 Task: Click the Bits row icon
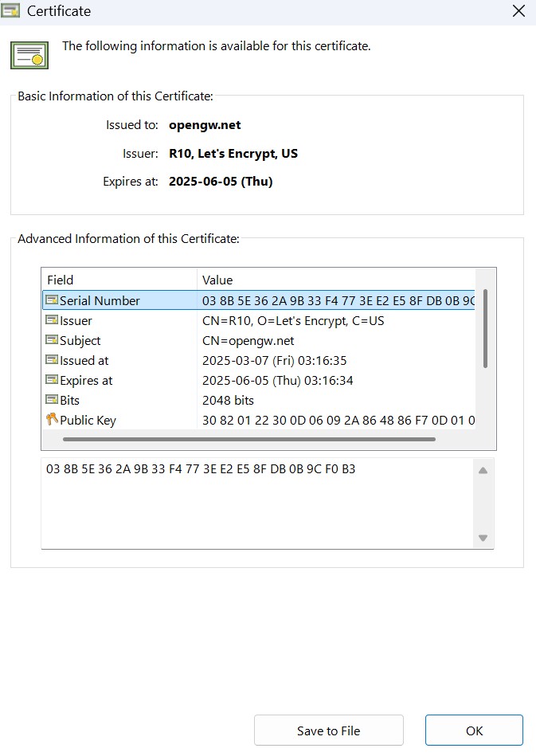[x=52, y=400]
